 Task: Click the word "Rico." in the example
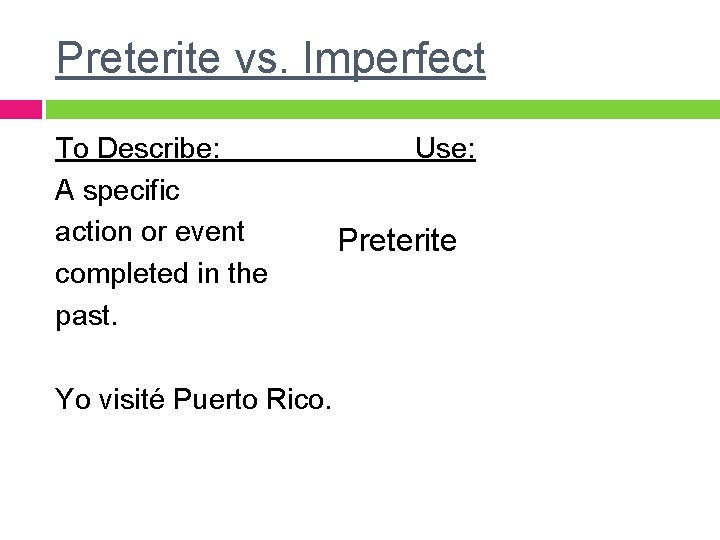pos(300,400)
